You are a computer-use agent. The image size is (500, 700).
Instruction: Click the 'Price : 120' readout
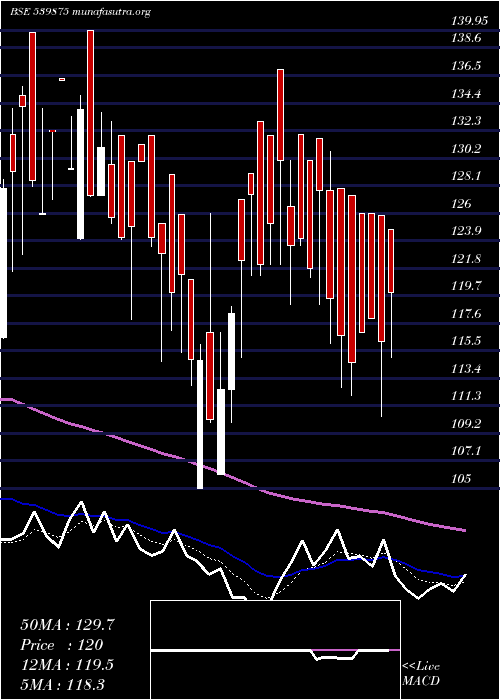coord(62,645)
